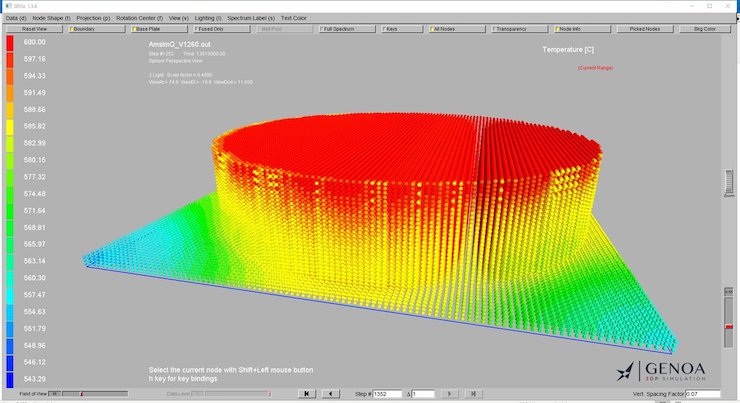Toggle the Base Plate visibility
Screen dimensions: 740x403
(x=162, y=29)
